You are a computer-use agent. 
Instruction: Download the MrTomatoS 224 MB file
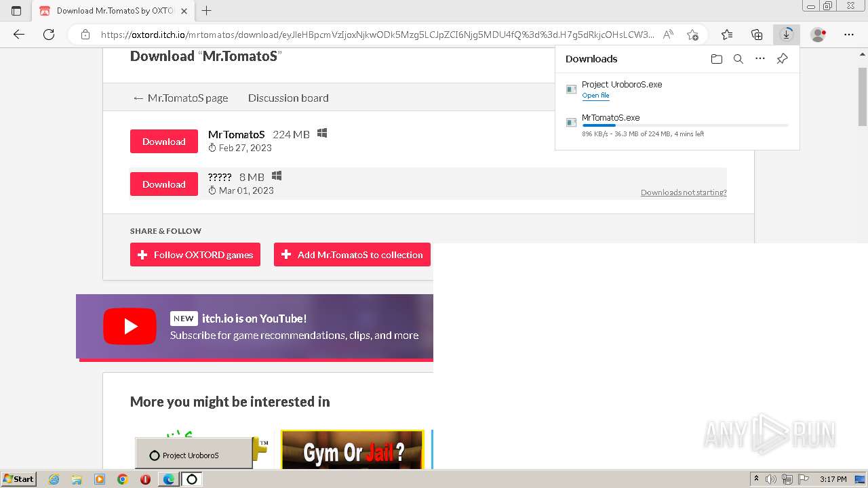click(164, 142)
